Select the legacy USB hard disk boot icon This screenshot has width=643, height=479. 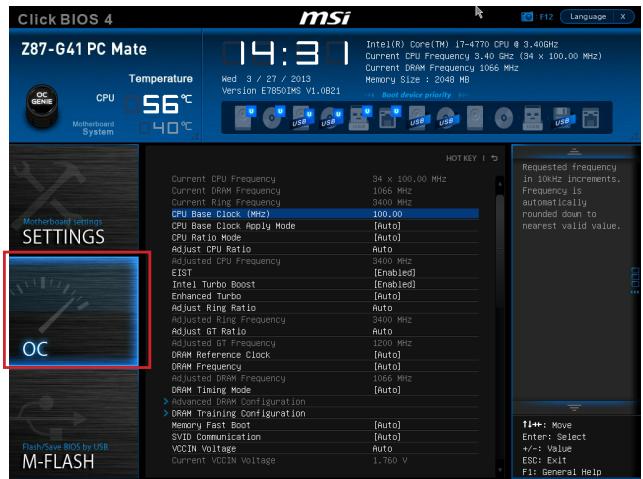click(x=418, y=118)
